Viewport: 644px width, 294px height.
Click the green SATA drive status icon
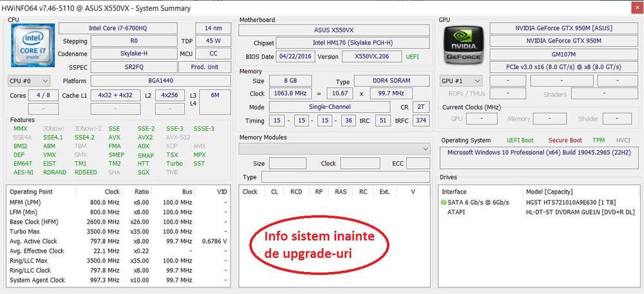[443, 202]
